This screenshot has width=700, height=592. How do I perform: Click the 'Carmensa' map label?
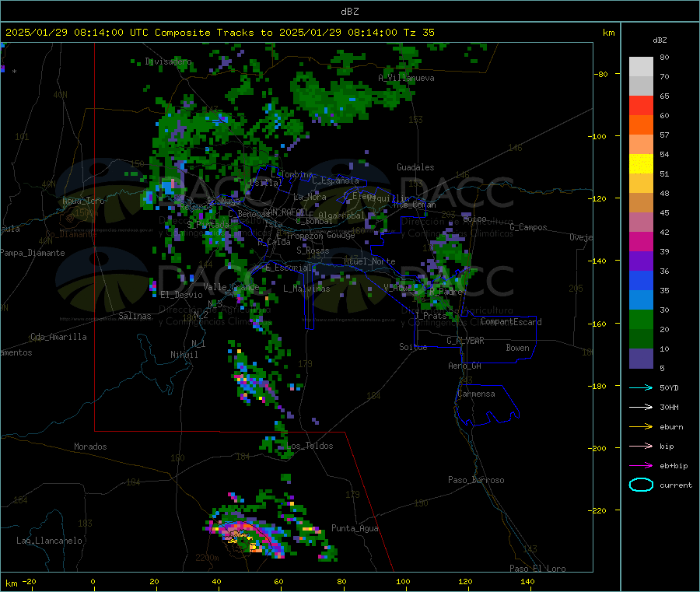(x=476, y=394)
